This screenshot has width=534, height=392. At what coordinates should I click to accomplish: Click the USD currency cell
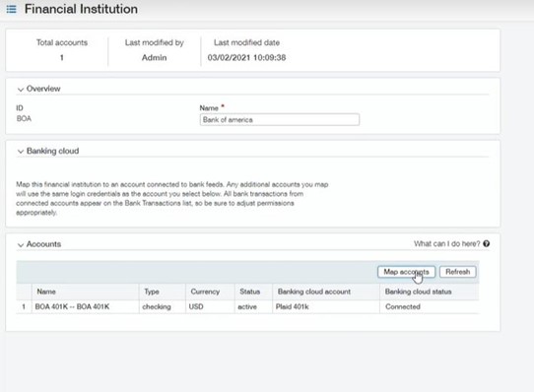210,306
